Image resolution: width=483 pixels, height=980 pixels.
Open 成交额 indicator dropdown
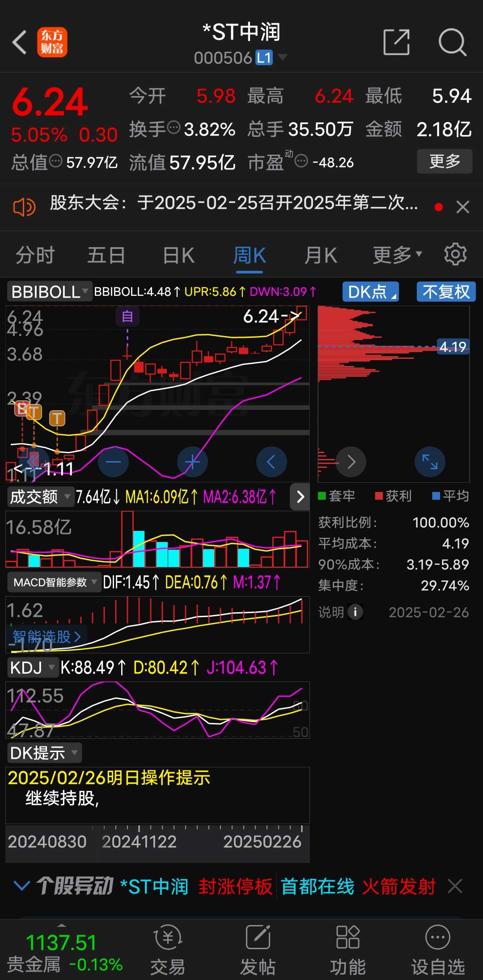40,496
